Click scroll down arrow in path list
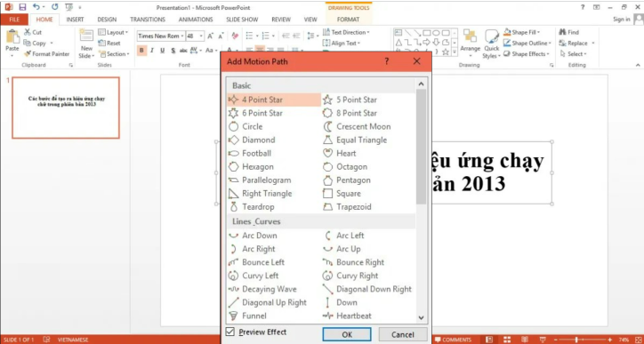 pyautogui.click(x=421, y=317)
